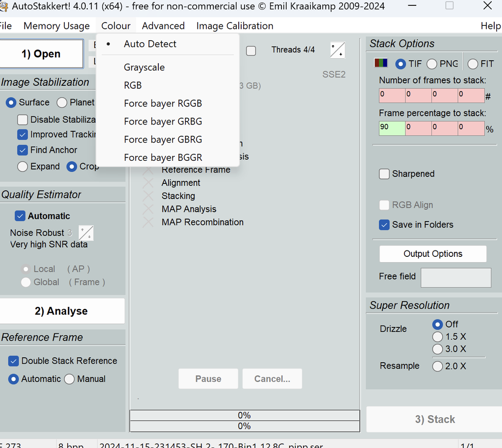Click the second Frame percentage field
The height and width of the screenshot is (448, 502).
point(419,128)
